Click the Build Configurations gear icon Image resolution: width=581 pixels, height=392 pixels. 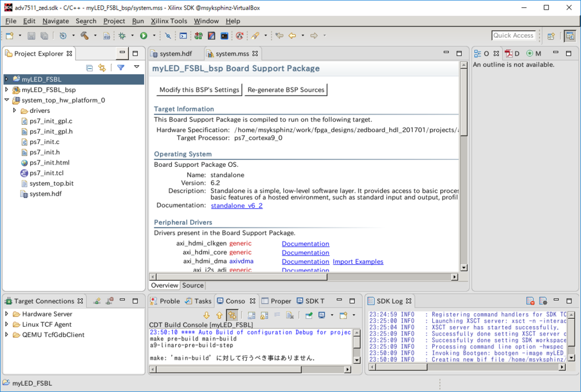pyautogui.click(x=63, y=36)
